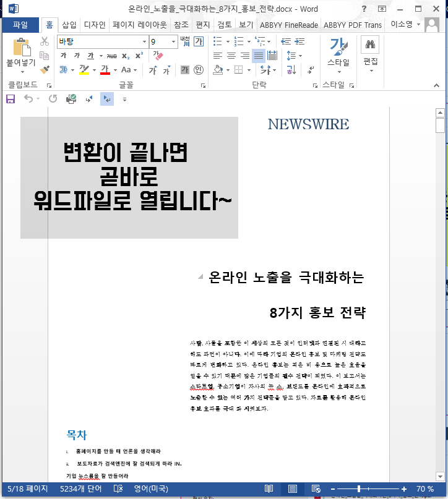Click the Clear All Formatting eraser icon
448x499 pixels.
(x=158, y=56)
